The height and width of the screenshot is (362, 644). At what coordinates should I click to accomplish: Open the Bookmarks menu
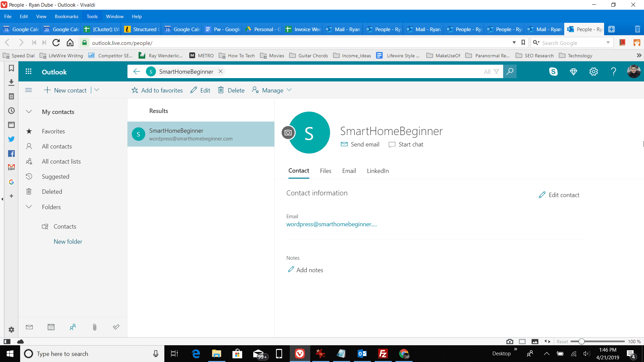66,16
